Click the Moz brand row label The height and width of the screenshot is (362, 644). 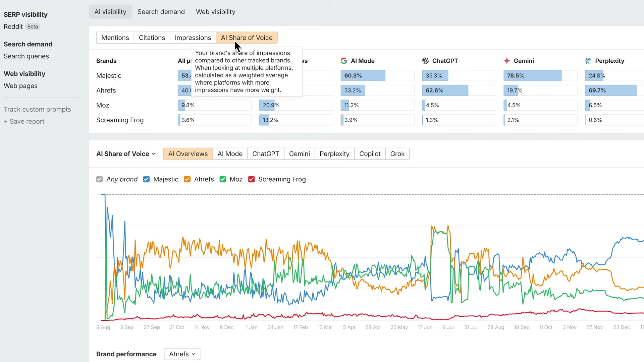[x=103, y=105]
